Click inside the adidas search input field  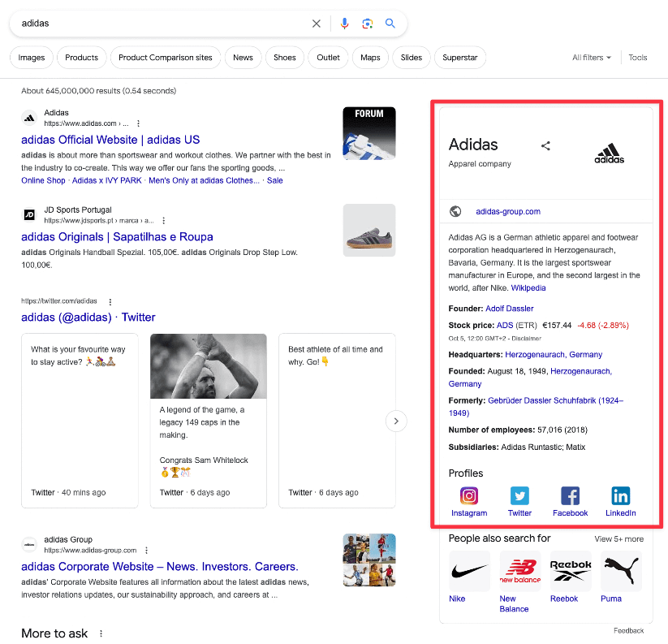tap(162, 24)
